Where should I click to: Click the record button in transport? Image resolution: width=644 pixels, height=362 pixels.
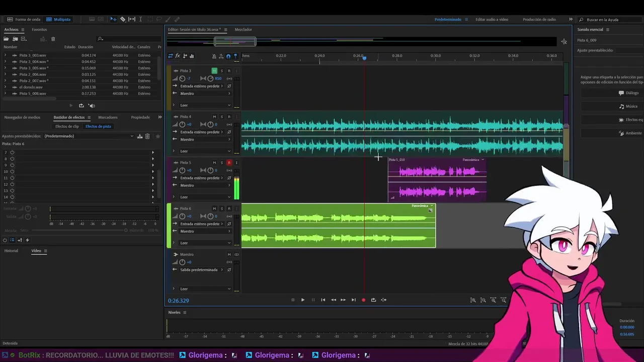[363, 300]
